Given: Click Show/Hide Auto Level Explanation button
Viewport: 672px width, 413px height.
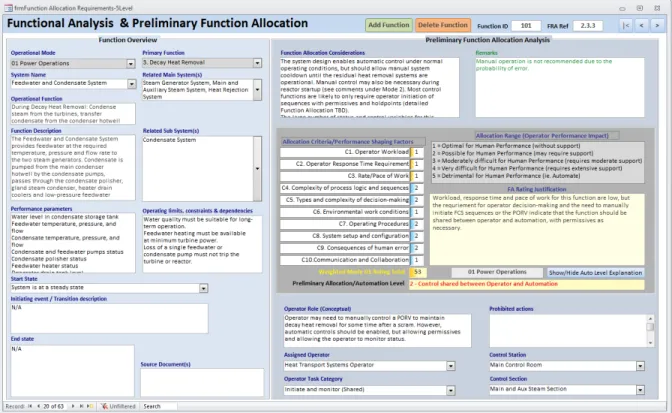Looking at the screenshot, I should 595,272.
